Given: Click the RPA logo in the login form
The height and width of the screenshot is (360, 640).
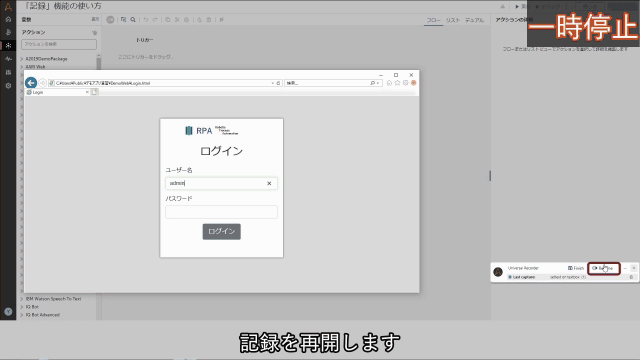Looking at the screenshot, I should (211, 131).
